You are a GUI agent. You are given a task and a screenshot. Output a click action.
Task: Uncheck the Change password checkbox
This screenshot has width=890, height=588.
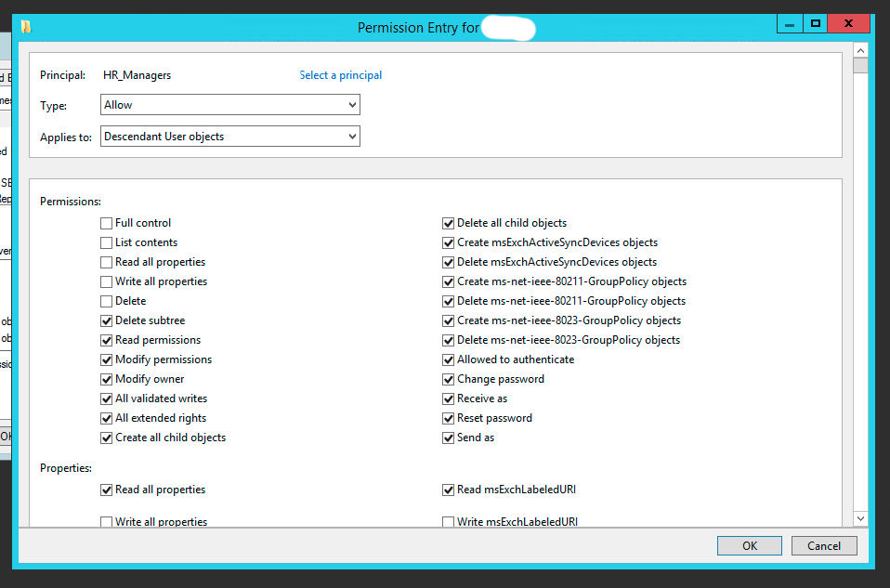click(449, 379)
